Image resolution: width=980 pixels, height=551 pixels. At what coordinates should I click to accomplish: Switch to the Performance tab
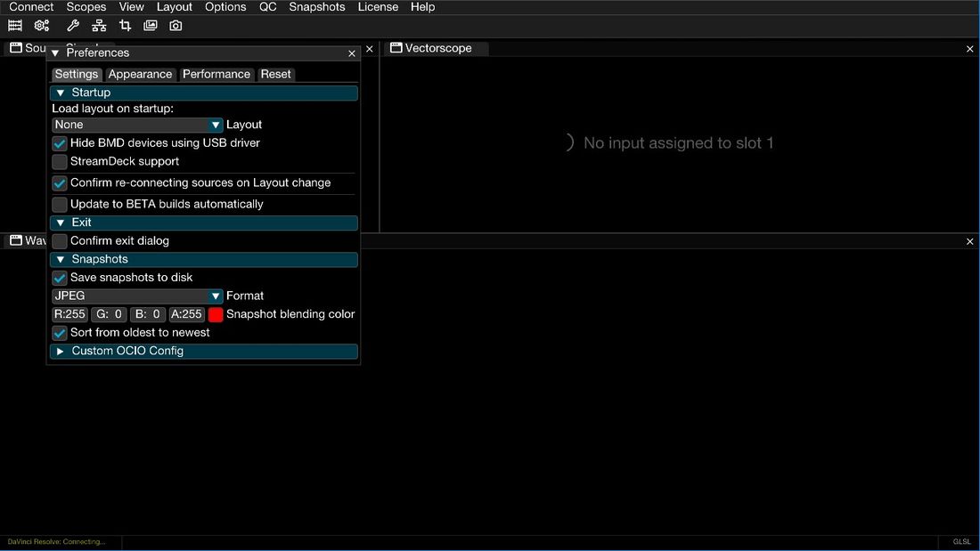216,75
